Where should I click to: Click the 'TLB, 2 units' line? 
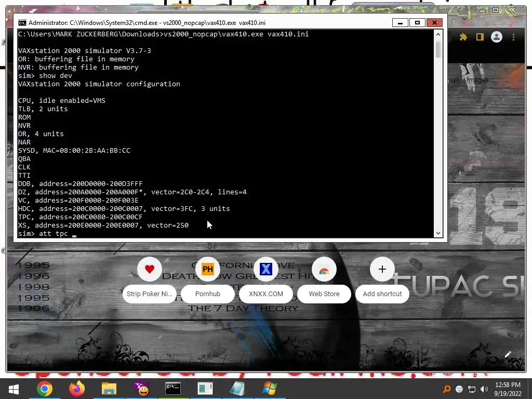(x=43, y=109)
